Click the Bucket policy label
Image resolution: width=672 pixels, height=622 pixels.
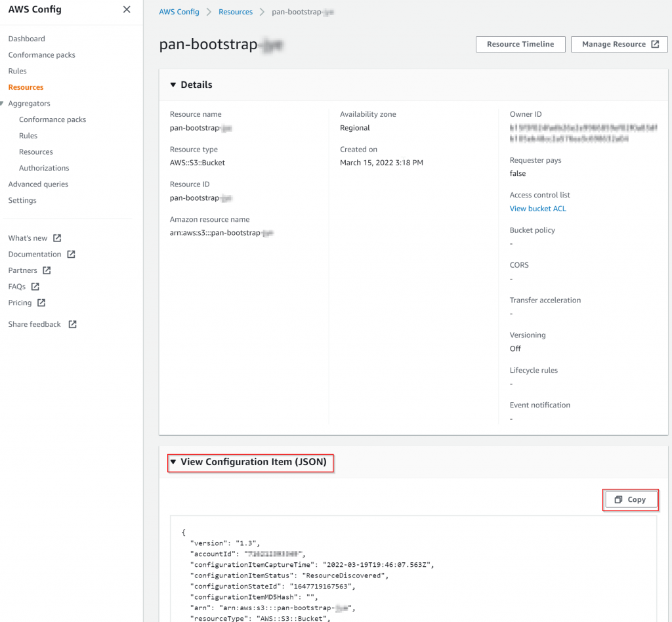pyautogui.click(x=532, y=230)
